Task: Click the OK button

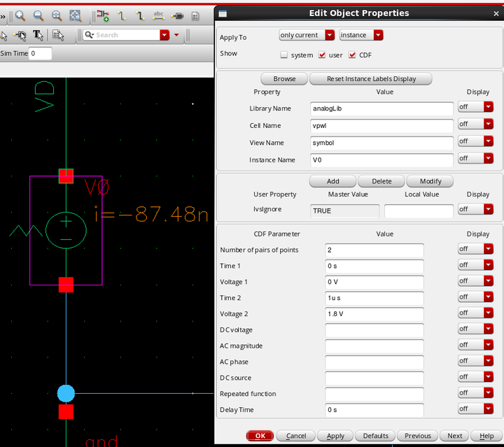Action: point(260,435)
